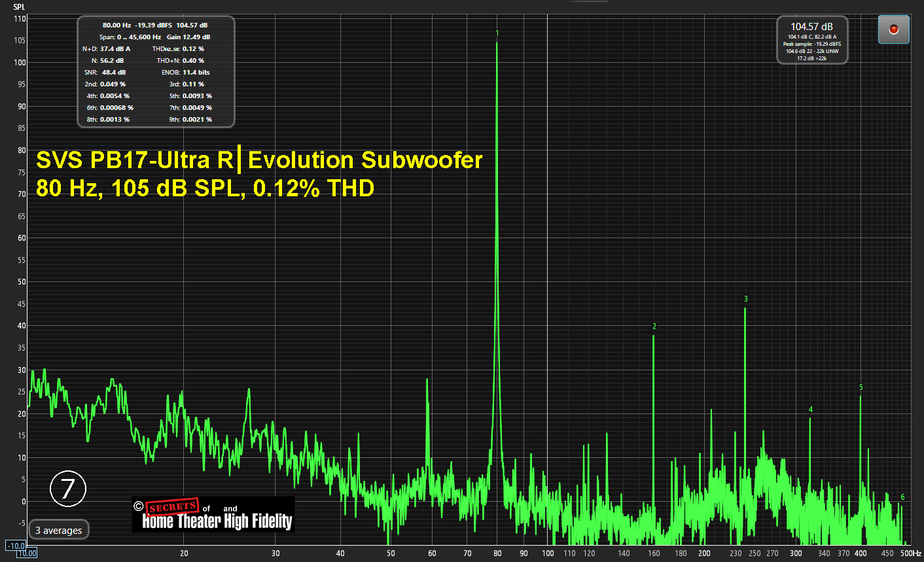This screenshot has height=562, width=924.
Task: Select the fundamental marker labeled 1
Action: [497, 33]
